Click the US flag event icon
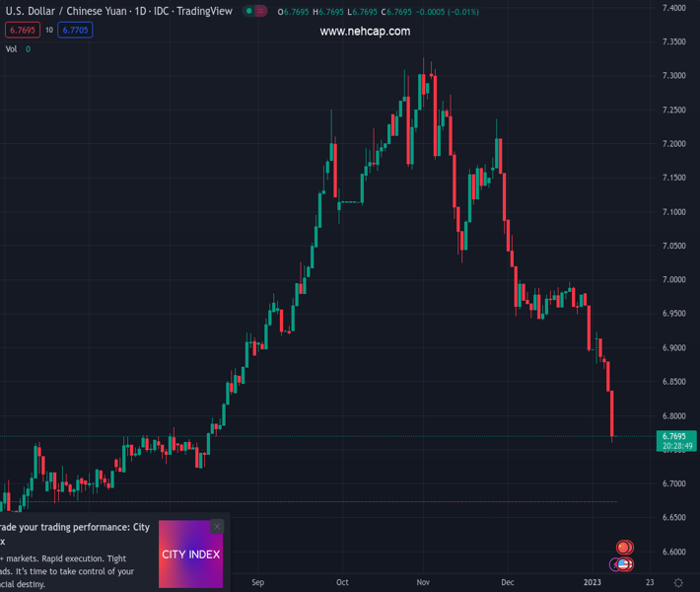700x592 pixels. [623, 565]
